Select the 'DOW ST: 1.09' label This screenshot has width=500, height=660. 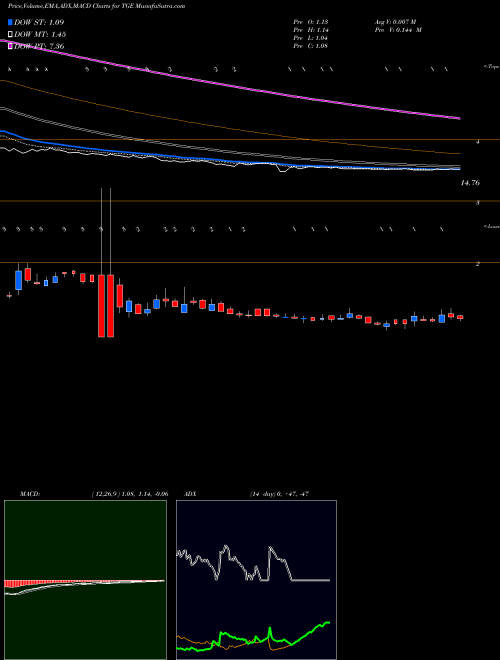click(39, 23)
